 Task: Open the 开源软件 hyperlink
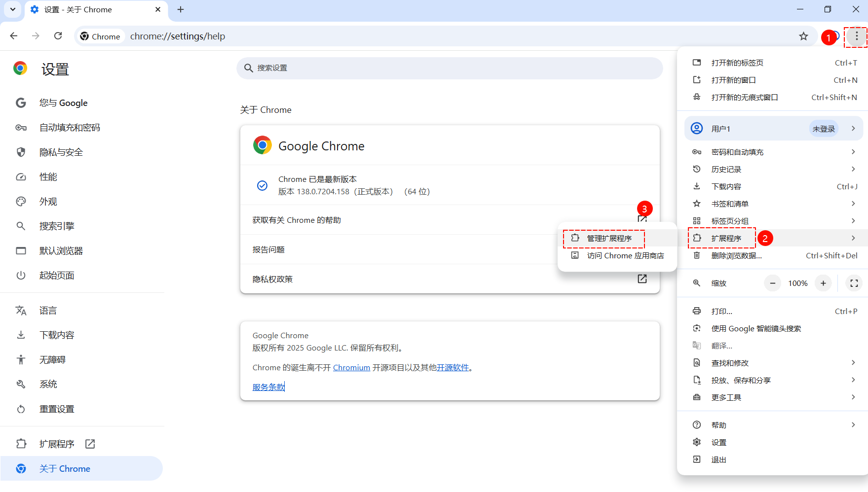[453, 367]
